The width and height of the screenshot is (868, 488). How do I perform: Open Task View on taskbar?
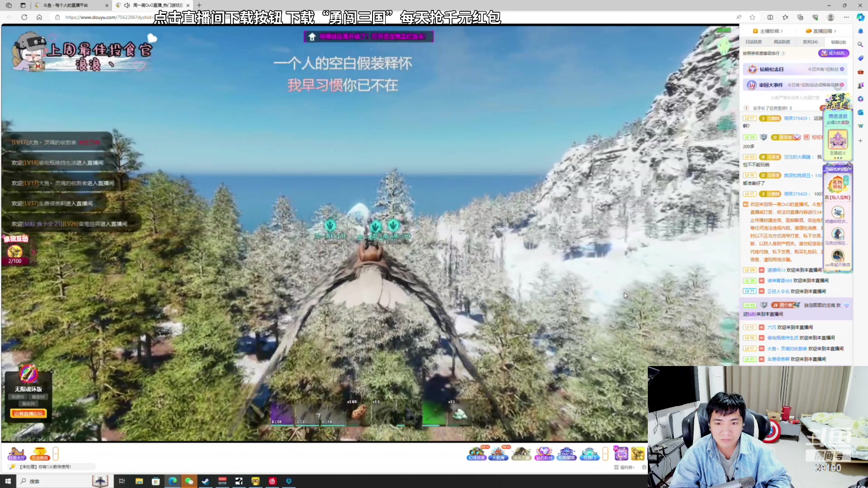(x=122, y=481)
